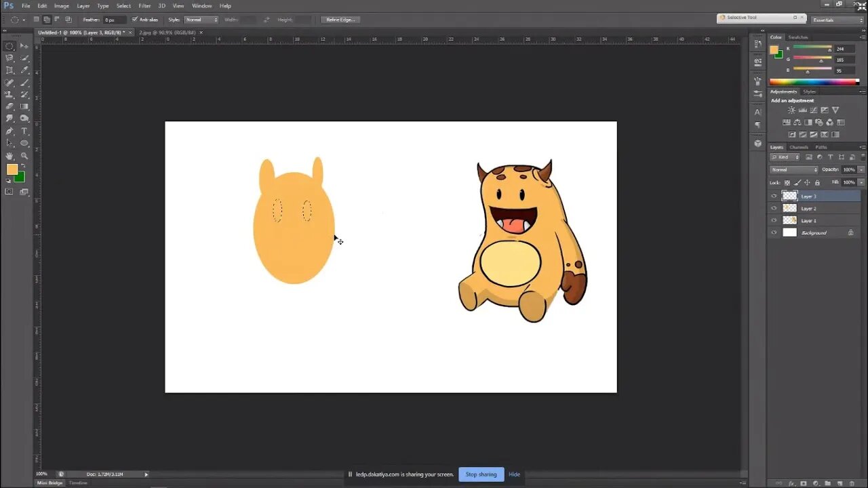Select the Clone Stamp tool
The width and height of the screenshot is (868, 488).
(x=9, y=95)
